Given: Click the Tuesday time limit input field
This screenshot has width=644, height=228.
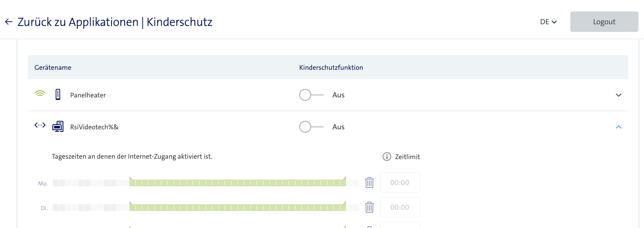Looking at the screenshot, I should pos(400,207).
